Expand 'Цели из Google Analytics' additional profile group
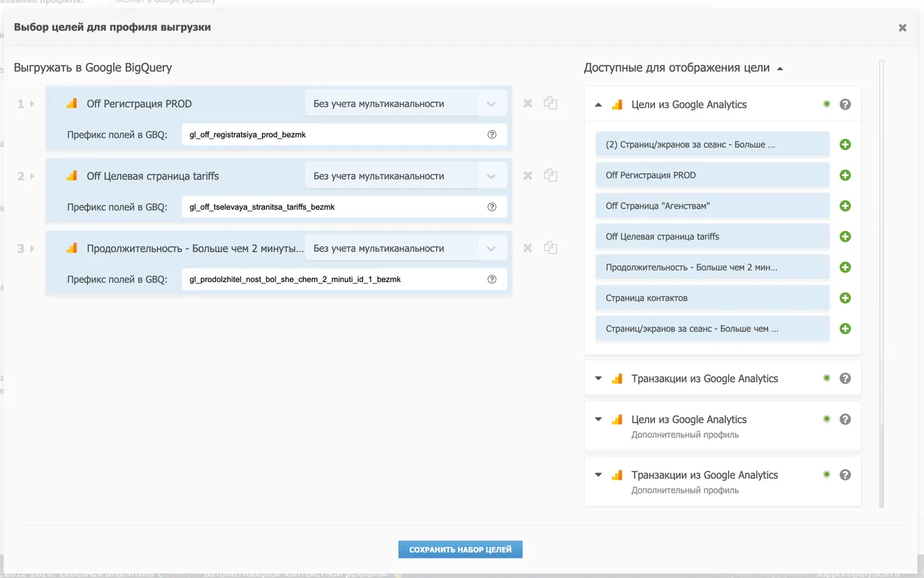 [598, 419]
